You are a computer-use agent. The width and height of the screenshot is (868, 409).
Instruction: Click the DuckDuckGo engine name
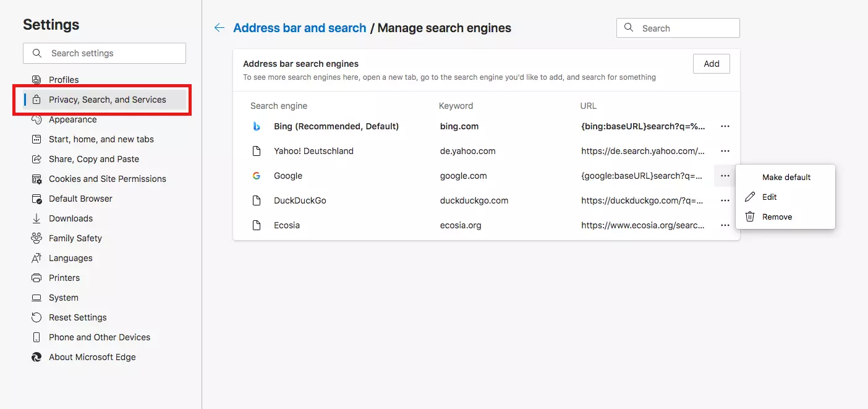(300, 200)
